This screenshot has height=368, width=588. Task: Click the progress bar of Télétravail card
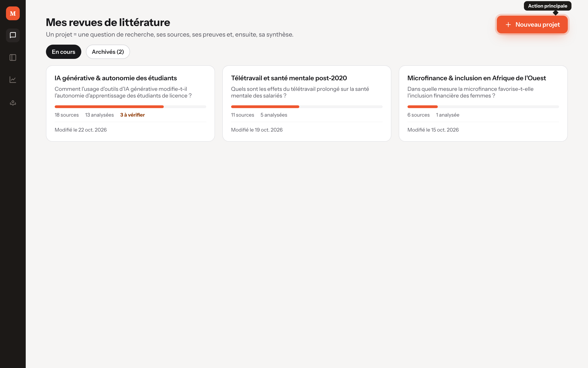coord(307,106)
